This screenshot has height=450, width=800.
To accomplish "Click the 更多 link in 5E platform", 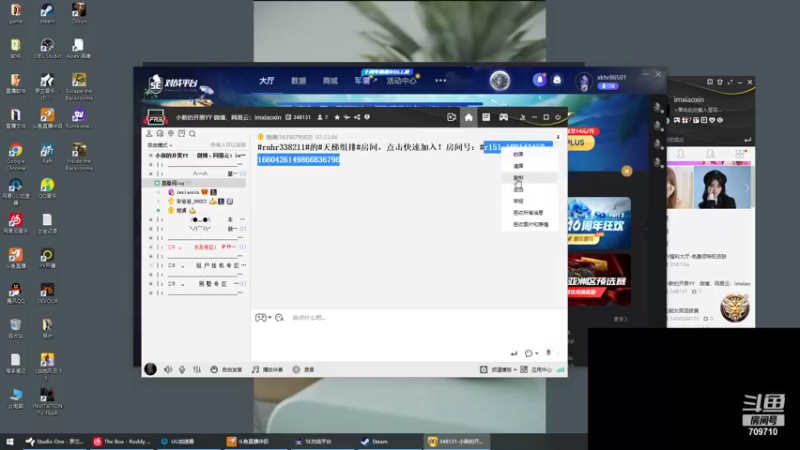I will coord(620,319).
